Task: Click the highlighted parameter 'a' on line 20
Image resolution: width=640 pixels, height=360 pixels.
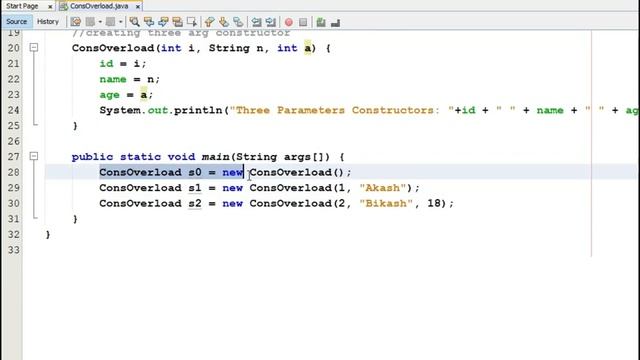Action: point(307,48)
